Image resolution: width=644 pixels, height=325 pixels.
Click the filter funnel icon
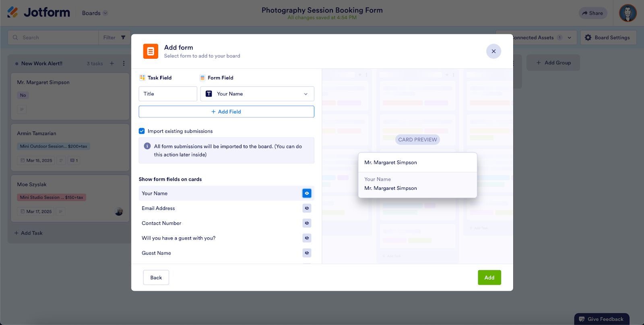click(123, 37)
